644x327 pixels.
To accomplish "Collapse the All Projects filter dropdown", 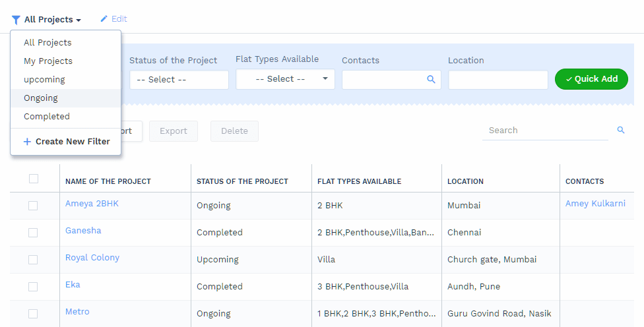I will pyautogui.click(x=53, y=19).
